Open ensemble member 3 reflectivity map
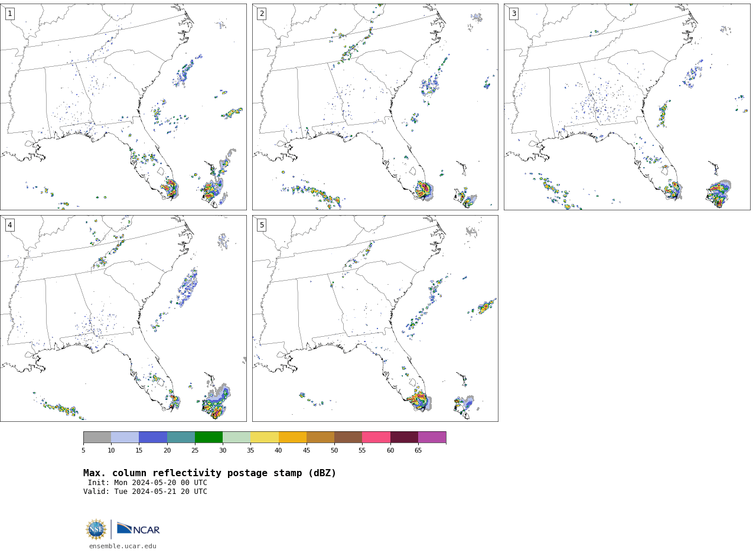This screenshot has width=756, height=553. click(x=627, y=107)
